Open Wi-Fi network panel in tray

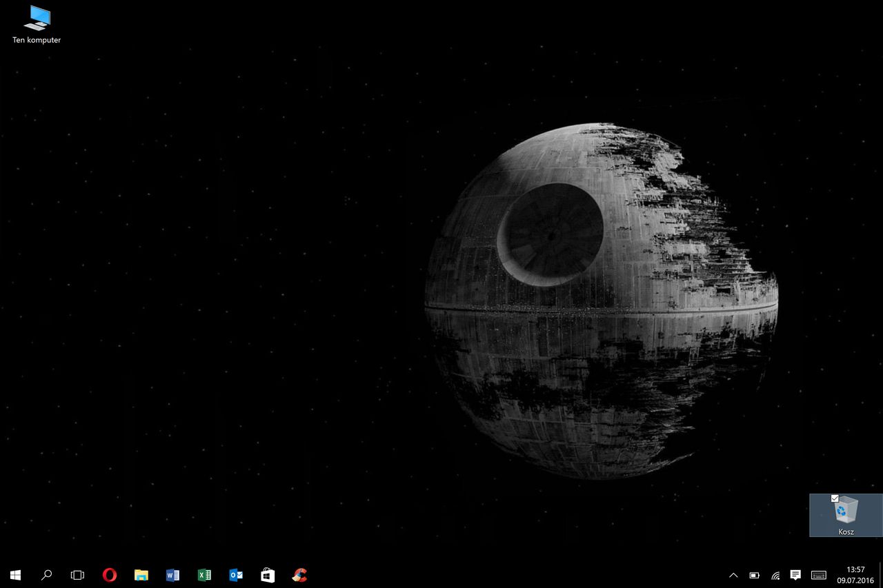(775, 575)
